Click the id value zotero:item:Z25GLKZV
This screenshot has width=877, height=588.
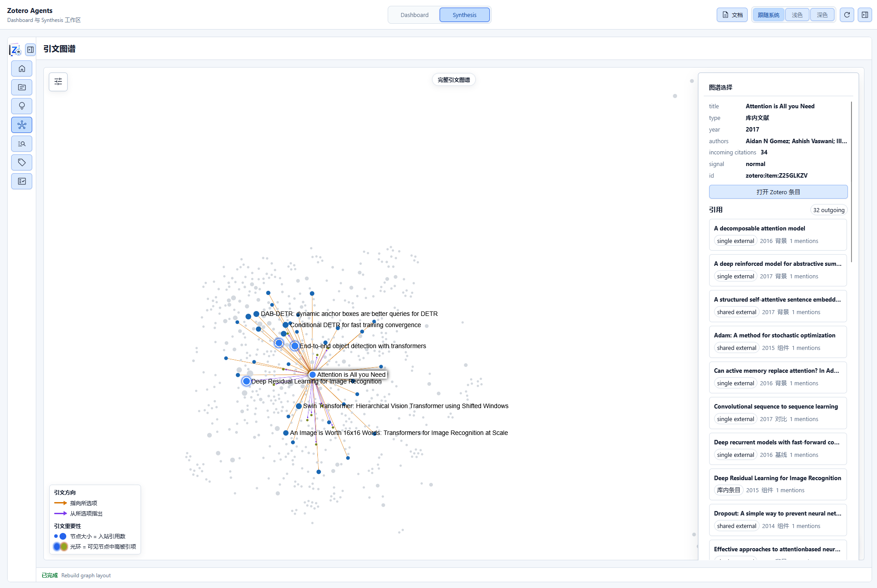tap(776, 175)
